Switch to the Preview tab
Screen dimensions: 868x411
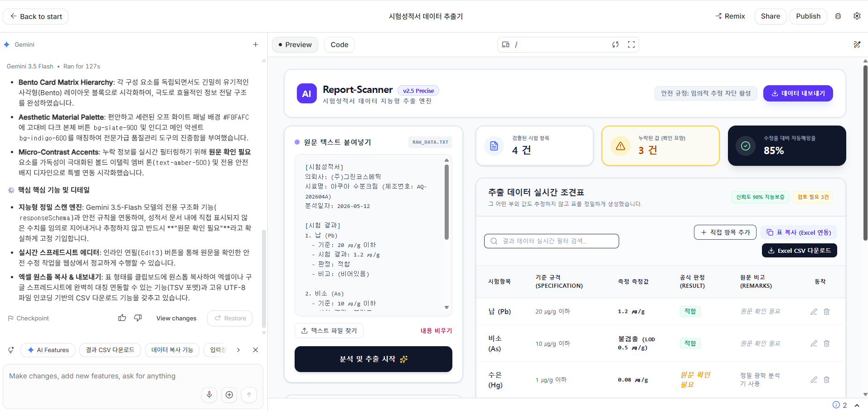tap(295, 45)
